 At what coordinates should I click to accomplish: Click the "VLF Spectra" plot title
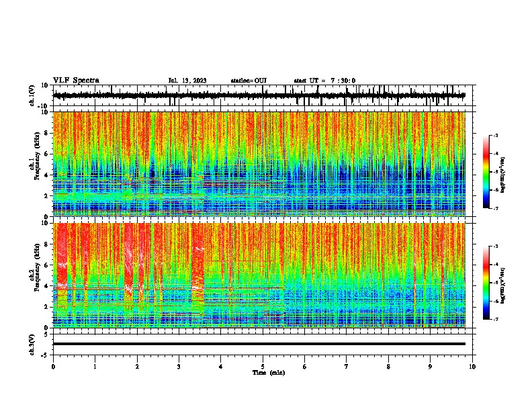tap(76, 81)
